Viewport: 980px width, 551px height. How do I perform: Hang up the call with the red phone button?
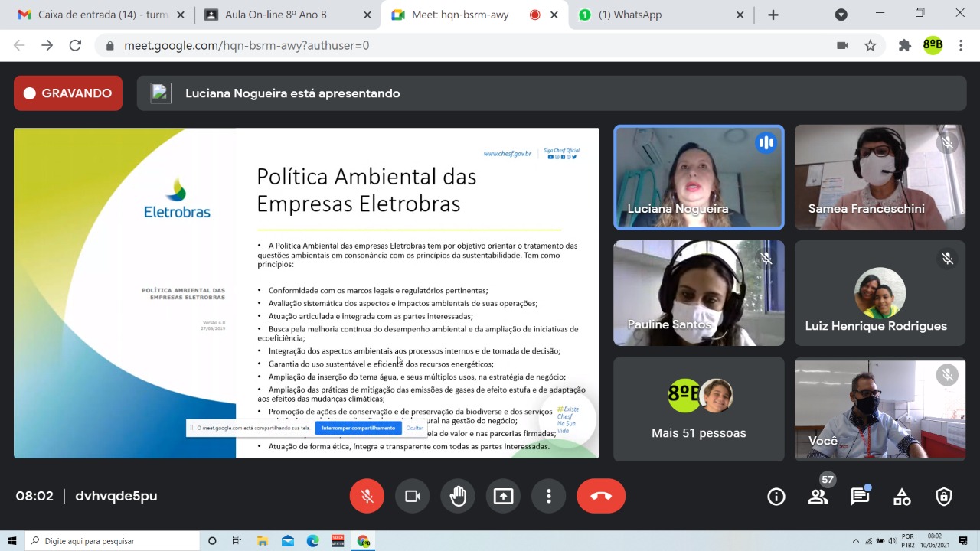click(x=601, y=496)
